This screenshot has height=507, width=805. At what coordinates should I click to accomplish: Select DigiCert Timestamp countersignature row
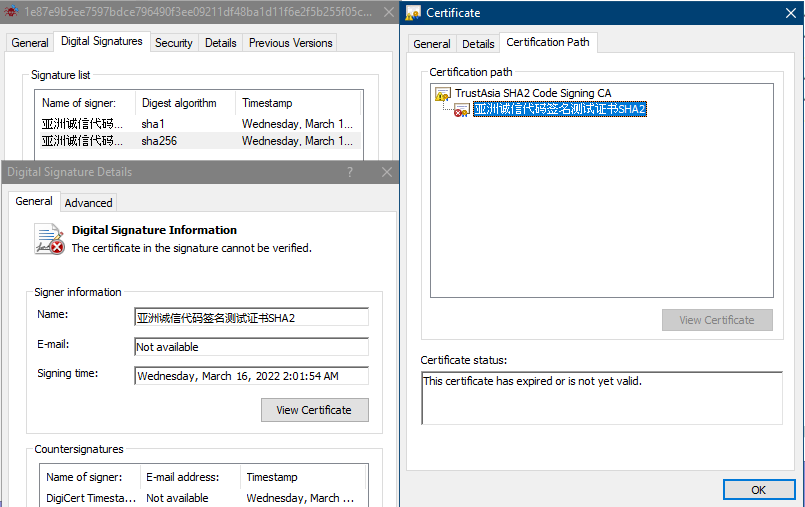pos(204,498)
